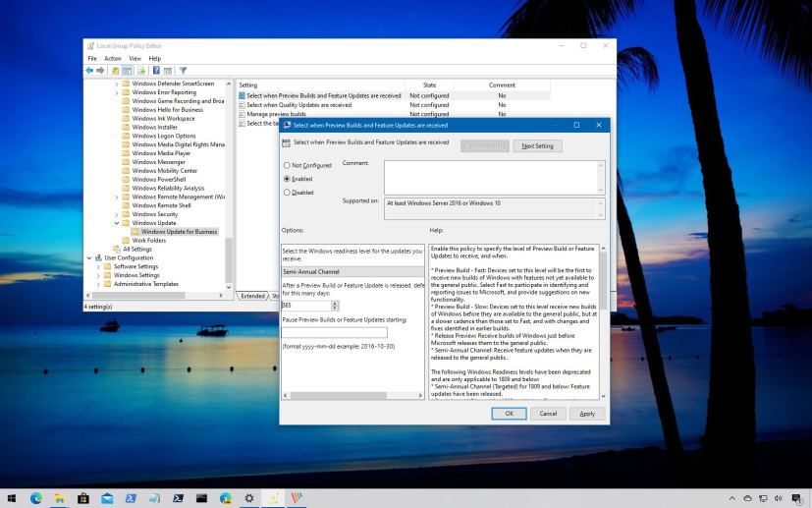Expand the Administrative Templates node under User Configuration
Image resolution: width=812 pixels, height=508 pixels.
[x=98, y=284]
